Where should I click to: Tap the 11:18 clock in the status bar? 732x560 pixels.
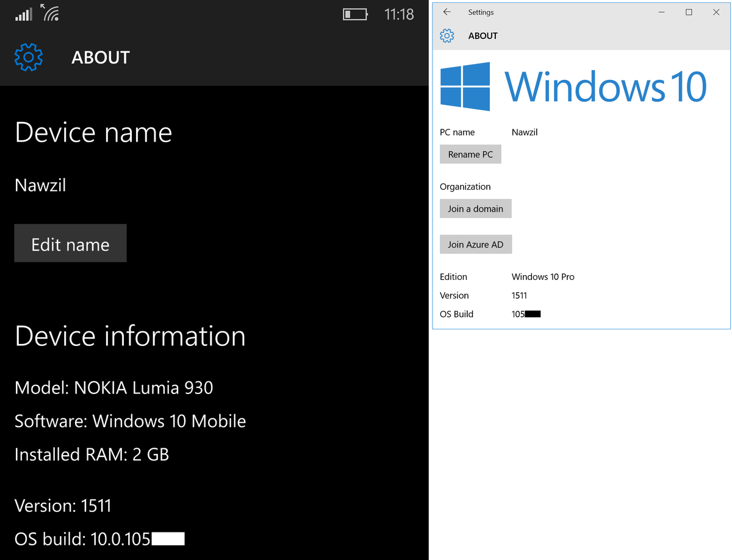point(399,14)
